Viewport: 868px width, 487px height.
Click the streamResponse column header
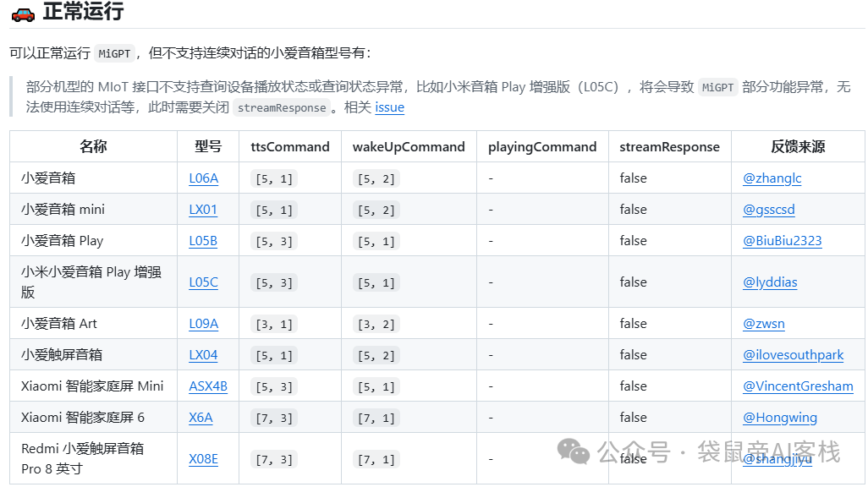pos(670,146)
